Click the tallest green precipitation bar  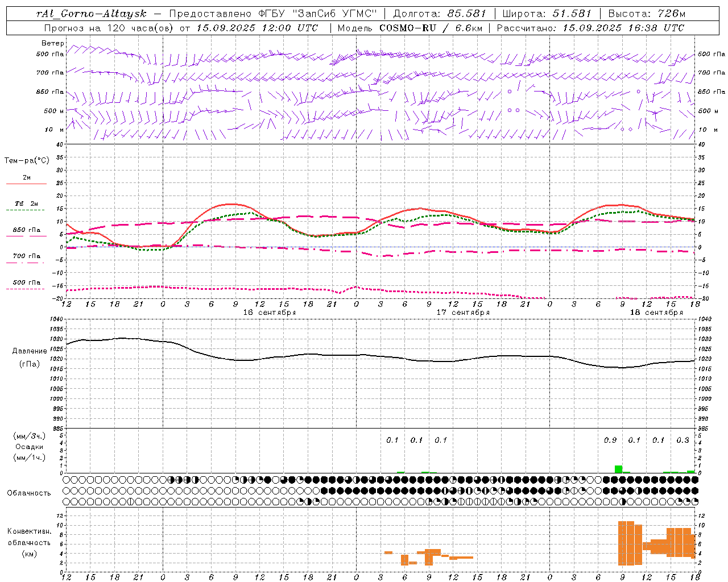coord(618,469)
